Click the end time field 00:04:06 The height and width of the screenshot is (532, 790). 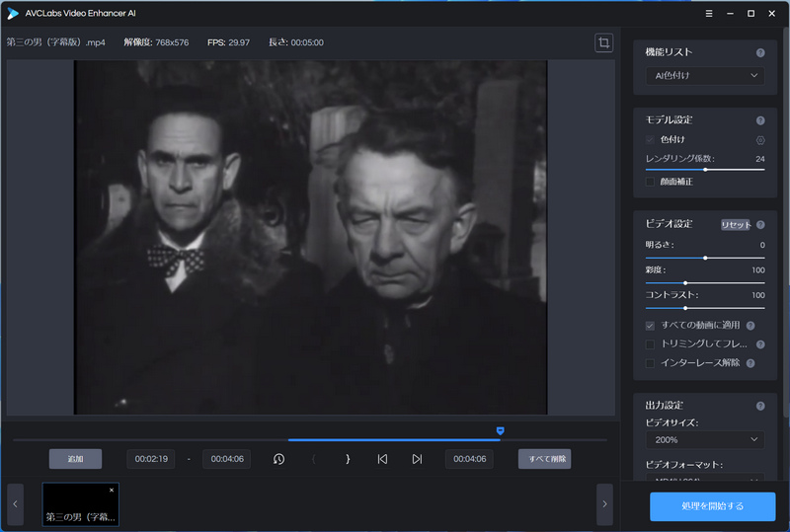pyautogui.click(x=227, y=459)
